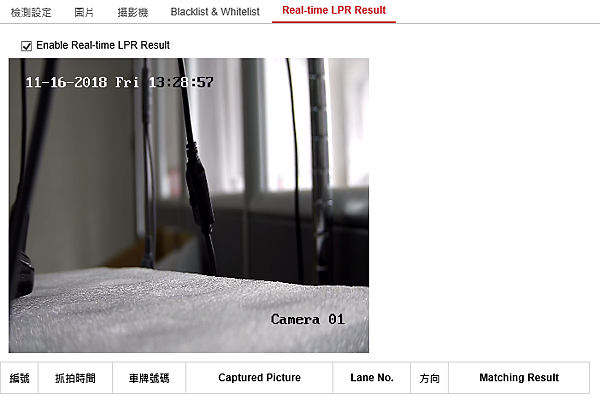Click the 方向 column header

tap(429, 378)
